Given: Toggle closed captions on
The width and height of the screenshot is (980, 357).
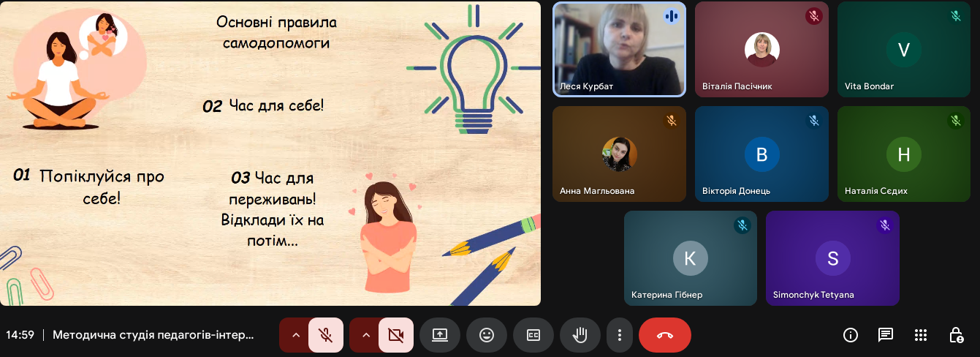Looking at the screenshot, I should 533,335.
